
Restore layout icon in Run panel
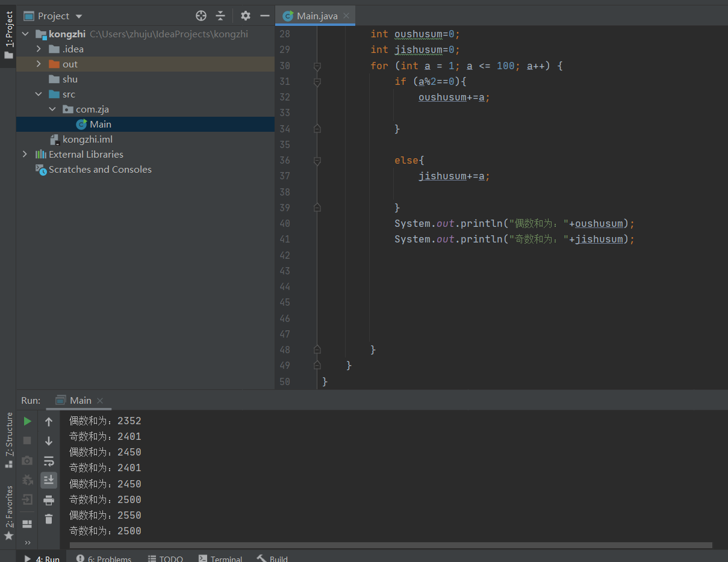tap(27, 523)
